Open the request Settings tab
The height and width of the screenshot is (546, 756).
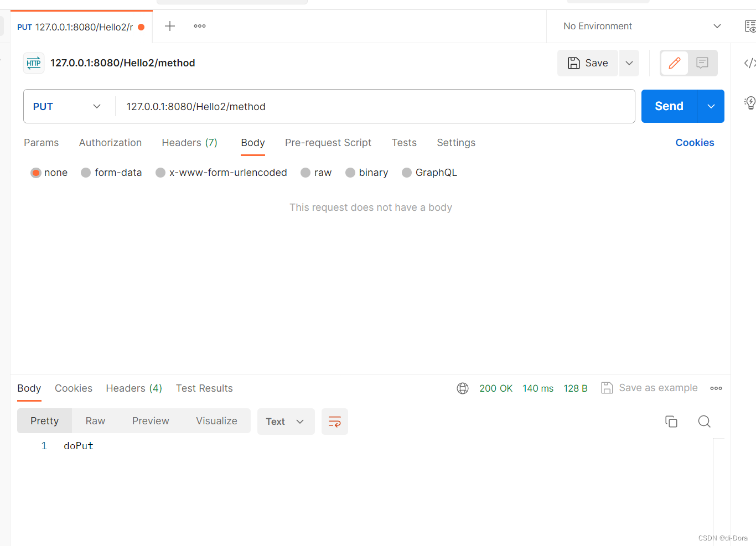click(456, 143)
